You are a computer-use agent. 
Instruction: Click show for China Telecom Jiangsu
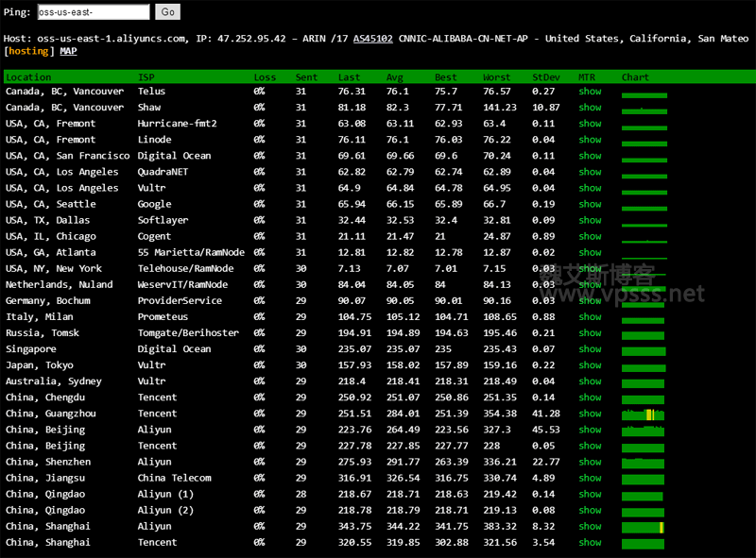(x=590, y=478)
